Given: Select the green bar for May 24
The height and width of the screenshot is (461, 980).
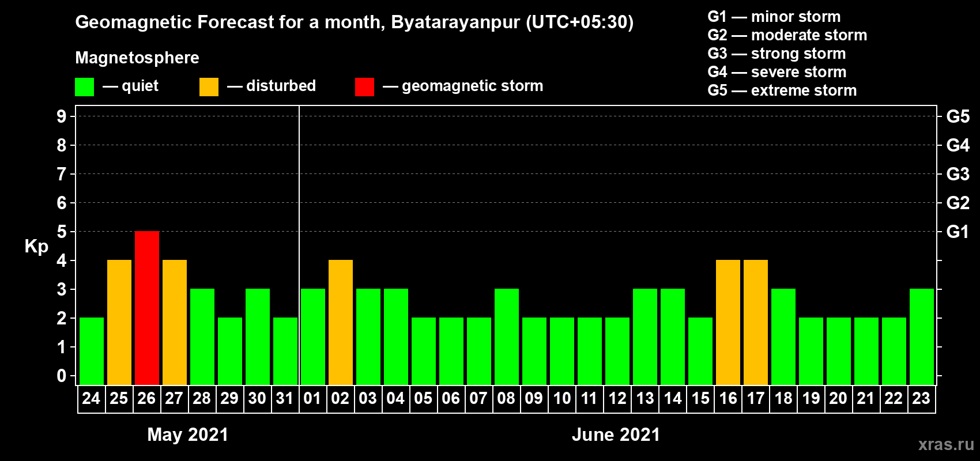Looking at the screenshot, I should 92,351.
